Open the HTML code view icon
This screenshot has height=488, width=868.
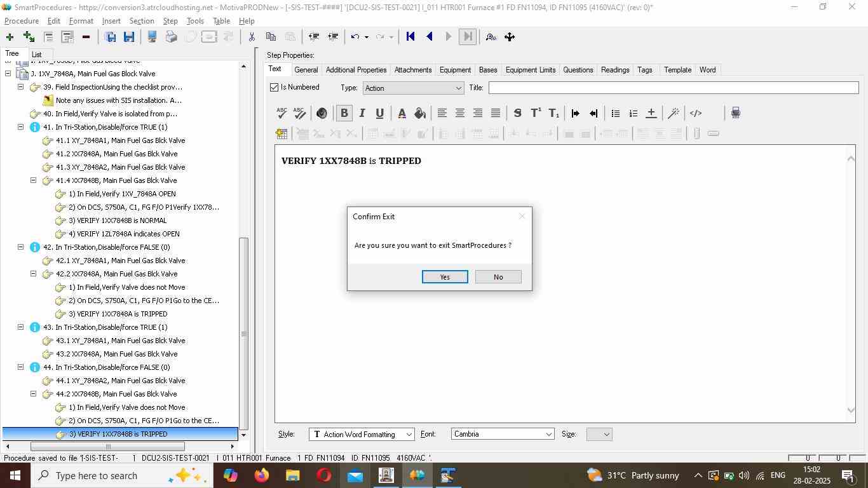(696, 113)
